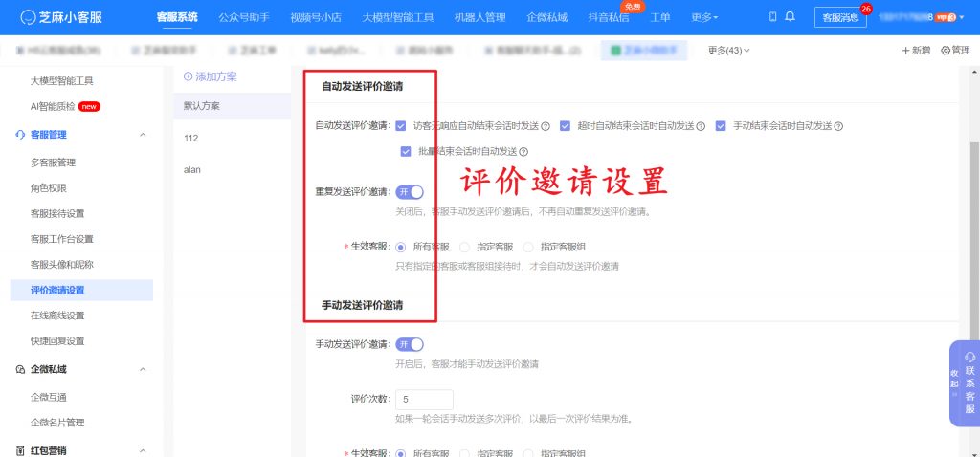Toggle 手动结束会话时自动发送 checkbox

pos(721,126)
